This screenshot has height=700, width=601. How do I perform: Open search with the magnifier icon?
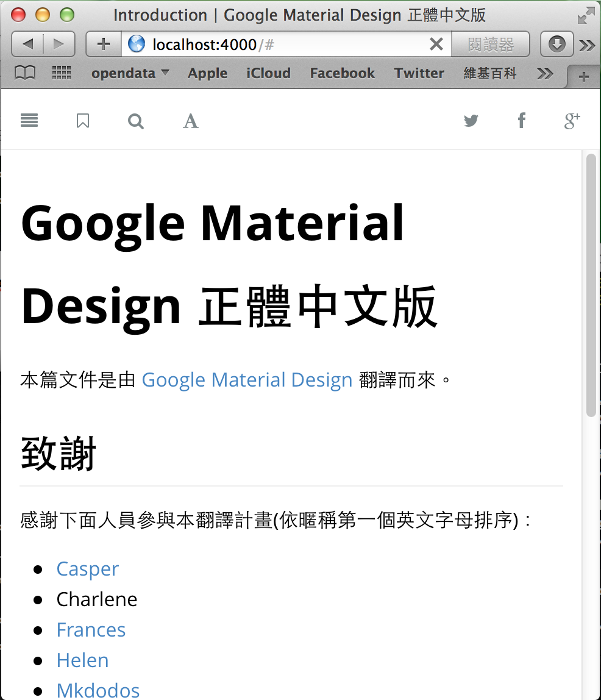[x=136, y=121]
